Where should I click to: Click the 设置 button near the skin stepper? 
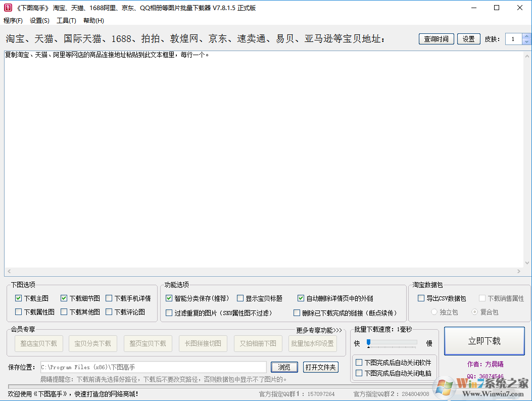click(x=468, y=38)
